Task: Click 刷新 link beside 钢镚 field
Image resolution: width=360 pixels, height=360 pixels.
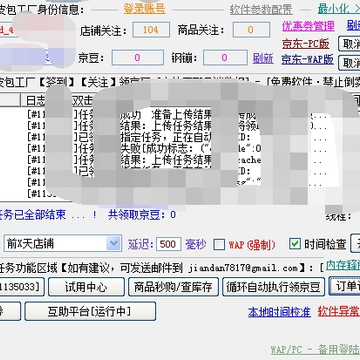Action: click(x=263, y=58)
